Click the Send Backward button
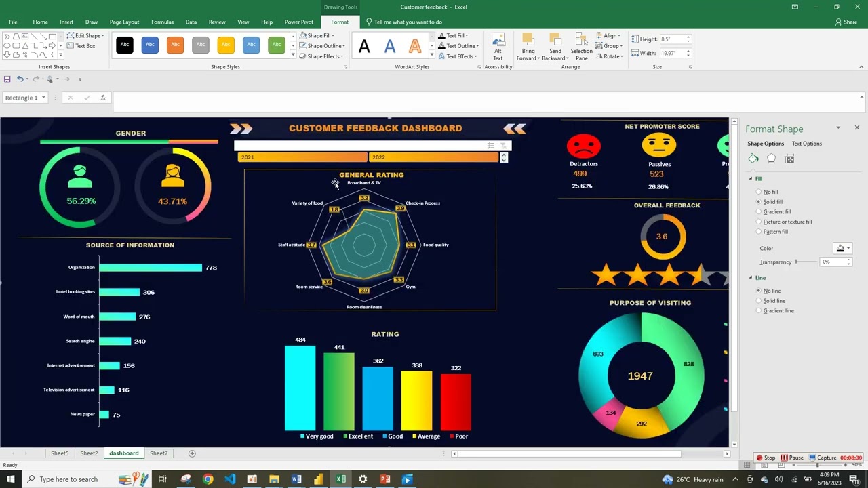The width and height of the screenshot is (868, 488). click(x=555, y=47)
